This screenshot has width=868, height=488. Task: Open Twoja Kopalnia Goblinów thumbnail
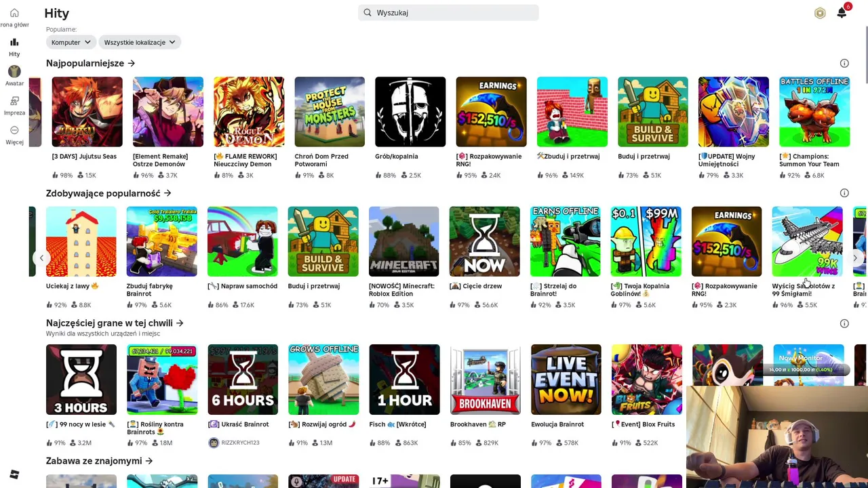point(646,241)
